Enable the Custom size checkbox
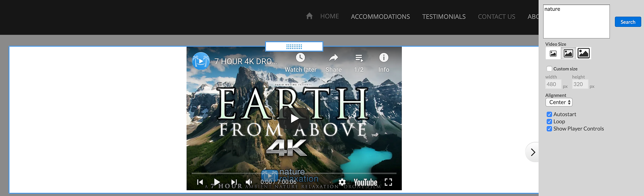The width and height of the screenshot is (644, 196). (x=549, y=69)
